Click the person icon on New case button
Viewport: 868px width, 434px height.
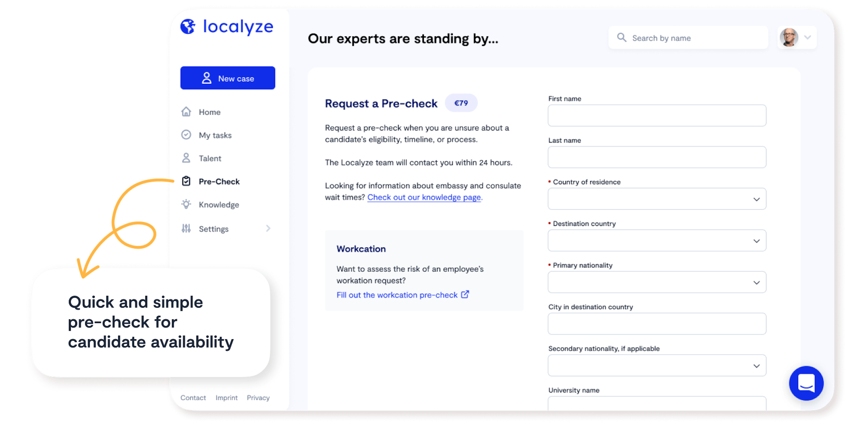point(207,78)
